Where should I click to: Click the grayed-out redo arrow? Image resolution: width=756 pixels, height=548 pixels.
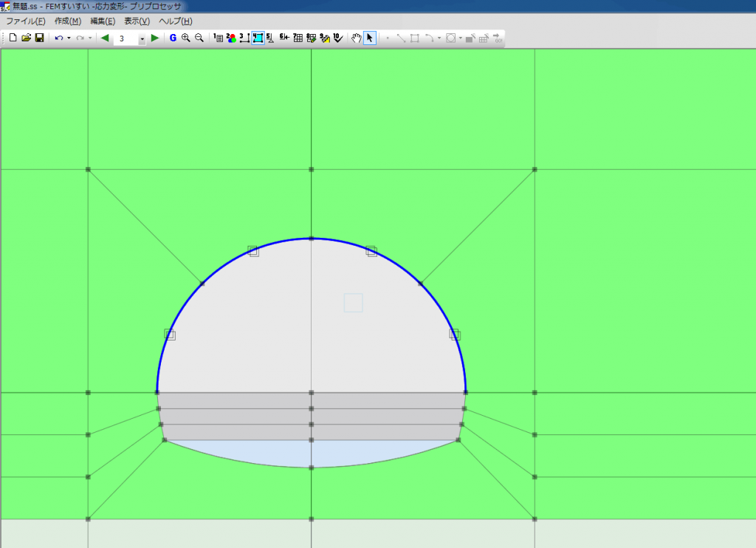click(x=80, y=38)
